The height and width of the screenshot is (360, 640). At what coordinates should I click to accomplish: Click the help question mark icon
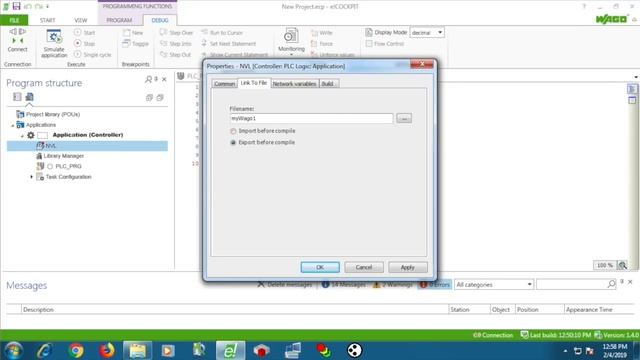click(584, 6)
